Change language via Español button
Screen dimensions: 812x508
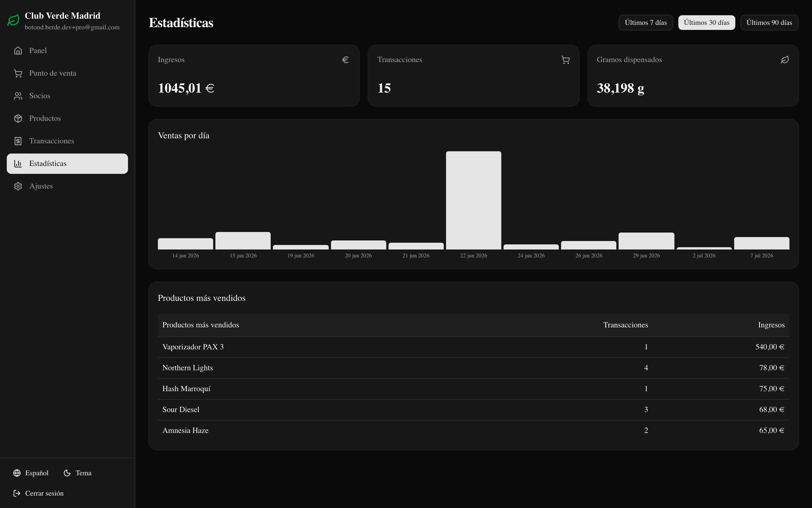pyautogui.click(x=31, y=473)
